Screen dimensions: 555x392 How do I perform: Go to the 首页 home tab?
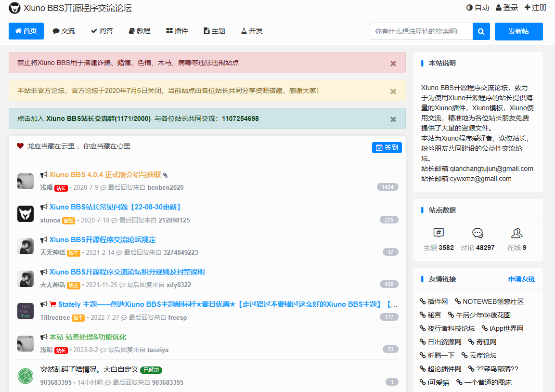(x=26, y=31)
